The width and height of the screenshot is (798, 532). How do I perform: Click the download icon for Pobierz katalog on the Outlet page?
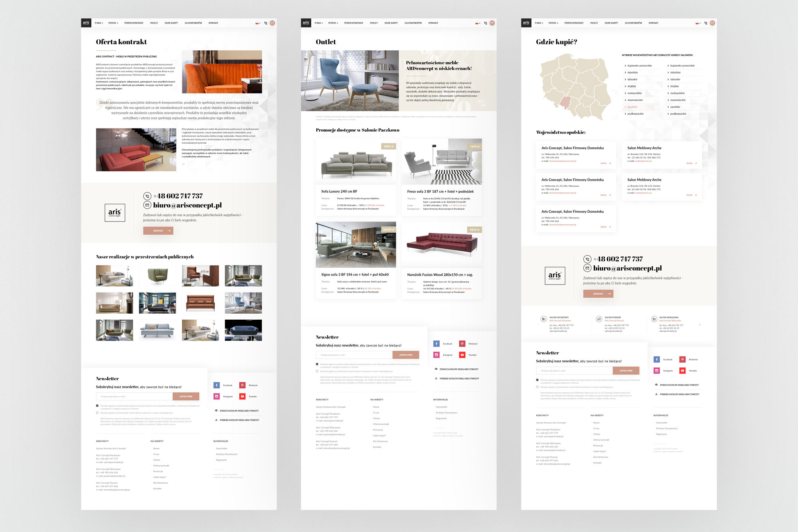click(x=436, y=378)
